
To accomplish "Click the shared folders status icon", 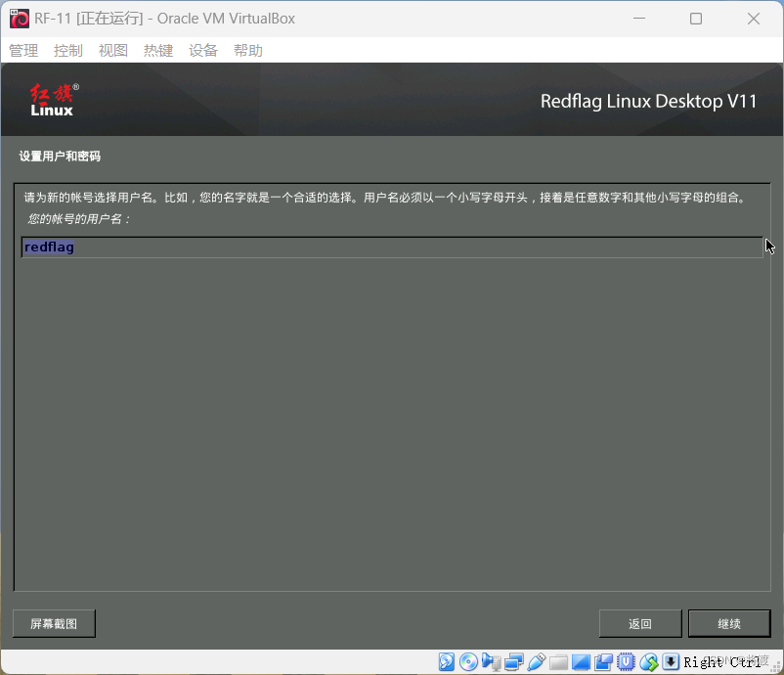I will (x=558, y=662).
